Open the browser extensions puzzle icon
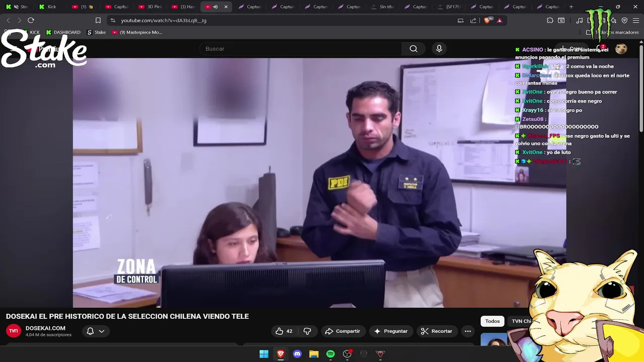Image resolution: width=644 pixels, height=362 pixels. coord(550,21)
